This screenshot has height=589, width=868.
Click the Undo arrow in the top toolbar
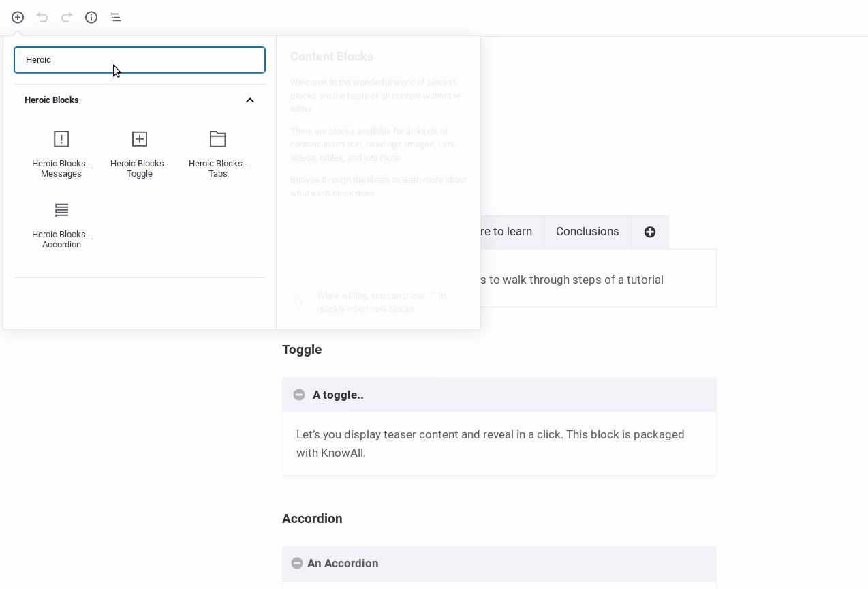pyautogui.click(x=42, y=17)
